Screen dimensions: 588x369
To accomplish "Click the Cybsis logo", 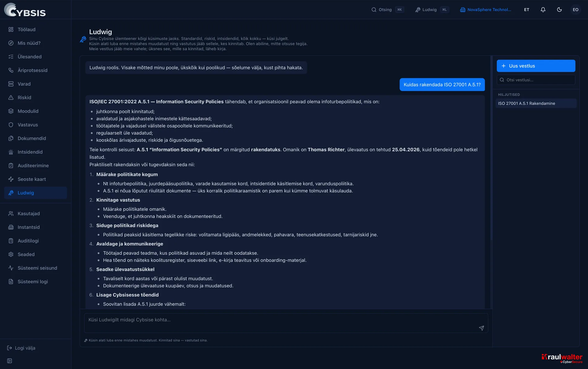I will pos(25,10).
